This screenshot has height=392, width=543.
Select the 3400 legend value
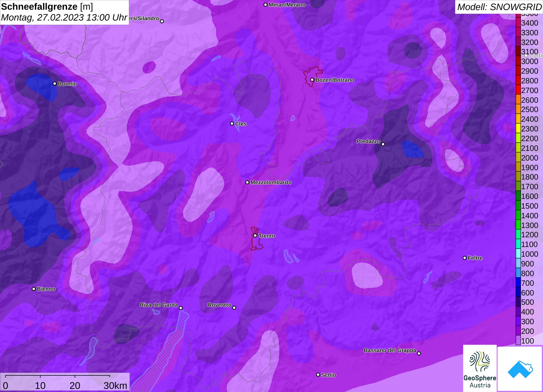[529, 23]
